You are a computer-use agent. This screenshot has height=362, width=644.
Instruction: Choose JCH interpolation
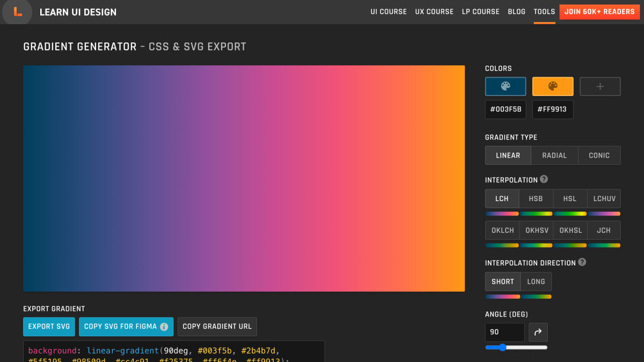(604, 230)
